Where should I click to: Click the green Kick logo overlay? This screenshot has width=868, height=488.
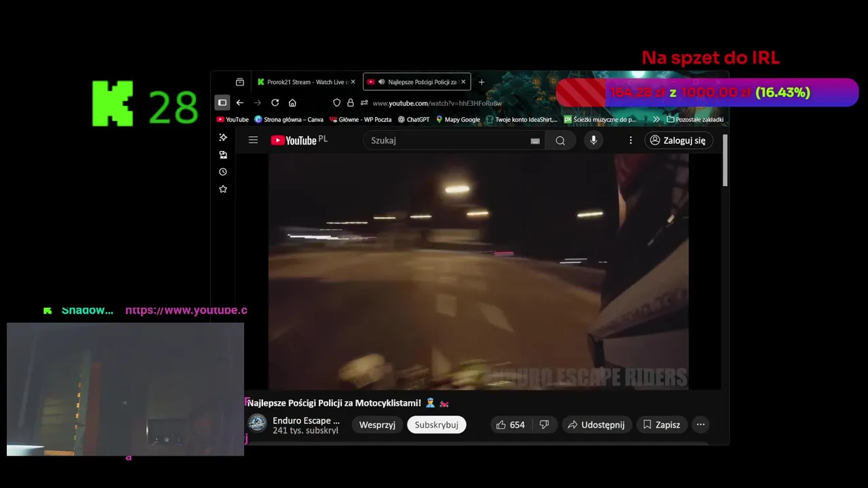point(113,104)
